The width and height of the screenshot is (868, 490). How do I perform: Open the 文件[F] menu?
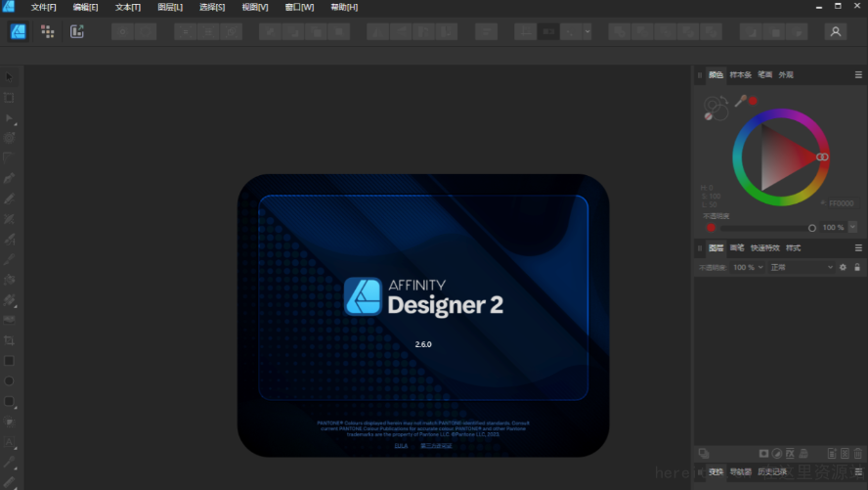click(x=43, y=7)
